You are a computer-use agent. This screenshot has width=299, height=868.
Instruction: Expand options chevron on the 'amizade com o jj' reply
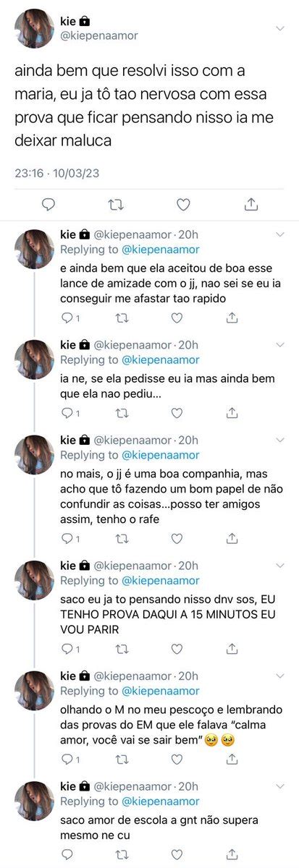280,234
